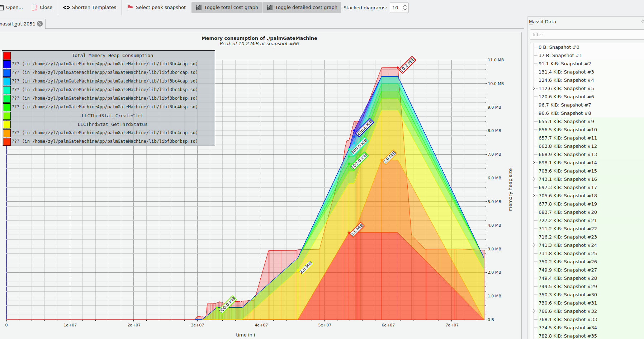The image size is (644, 339).
Task: Click red Total Memory Heap Consumption swatch
Action: coord(7,55)
